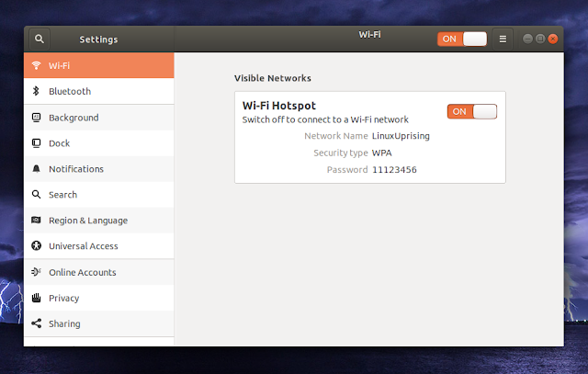Click the Privacy hand icon
Viewport: 588px width, 374px height.
pos(36,298)
